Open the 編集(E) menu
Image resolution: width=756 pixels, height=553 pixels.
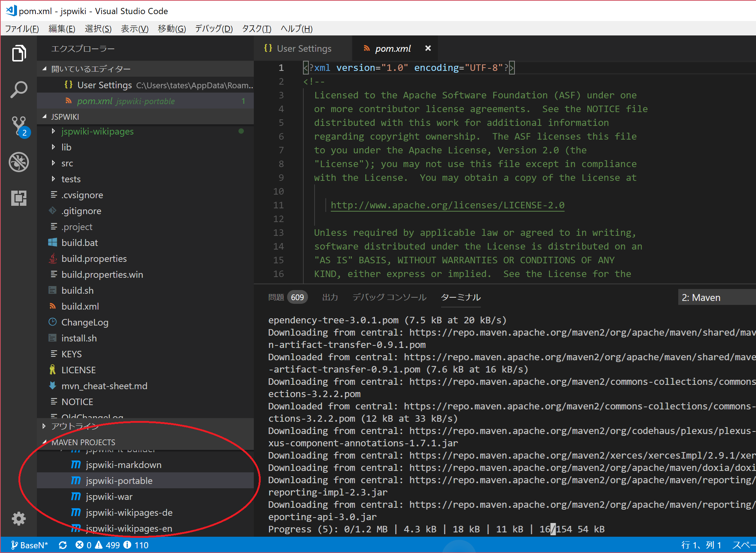click(62, 29)
